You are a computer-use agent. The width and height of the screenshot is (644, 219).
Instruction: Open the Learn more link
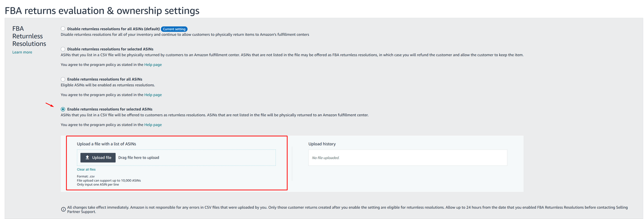(x=22, y=52)
